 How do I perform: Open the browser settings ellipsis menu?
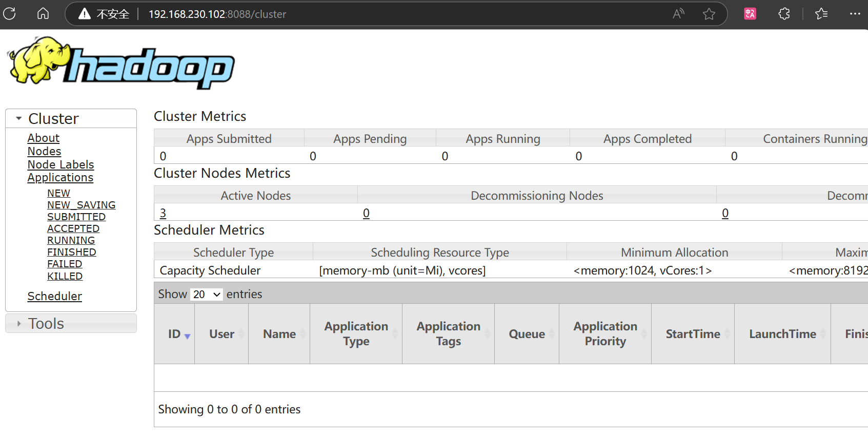[x=855, y=14]
